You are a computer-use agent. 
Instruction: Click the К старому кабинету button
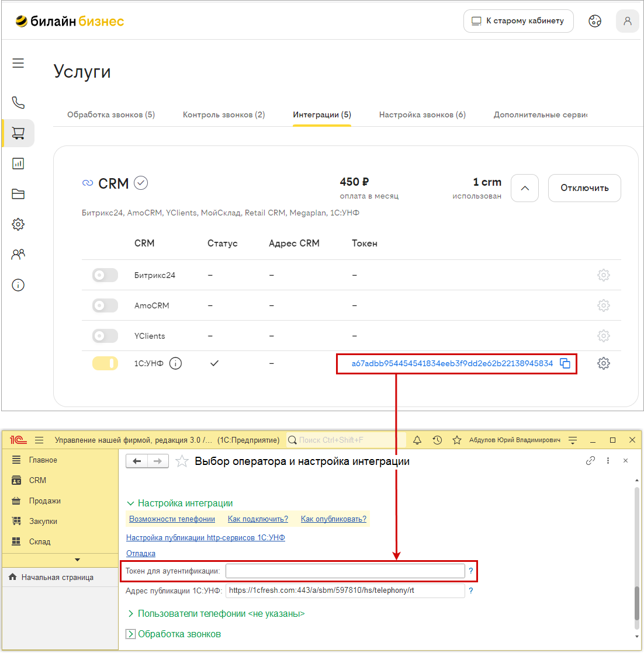pos(518,21)
